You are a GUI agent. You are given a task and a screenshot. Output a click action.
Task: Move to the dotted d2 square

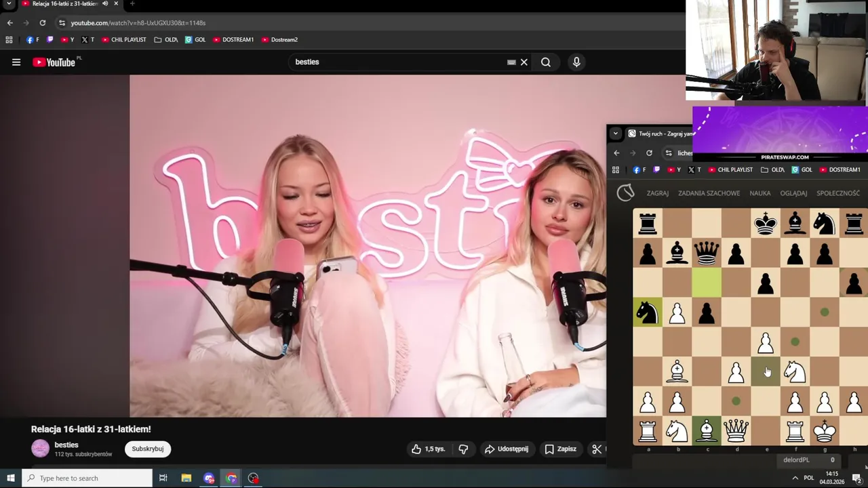pos(736,401)
